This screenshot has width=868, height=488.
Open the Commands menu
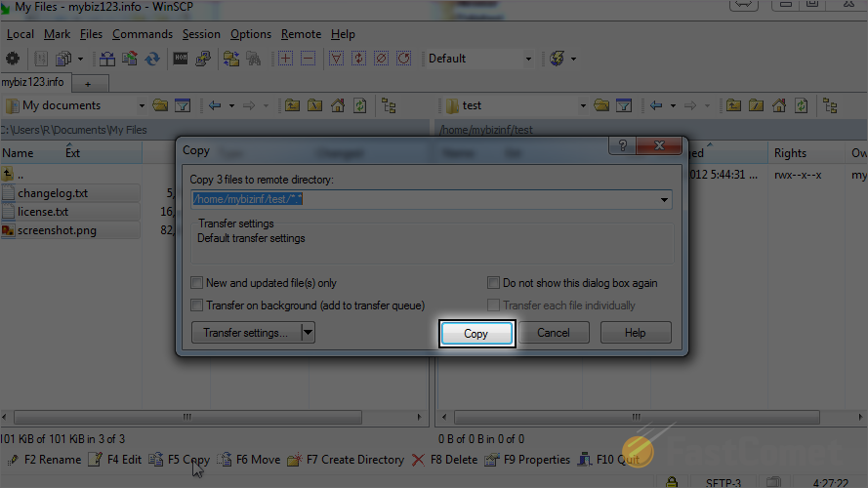coord(143,34)
